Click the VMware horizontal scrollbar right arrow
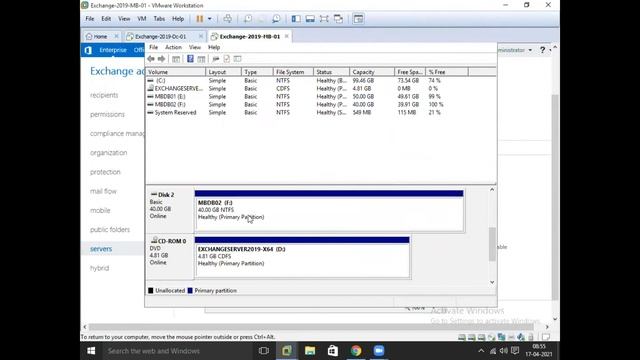The image size is (640, 360). 547,327
